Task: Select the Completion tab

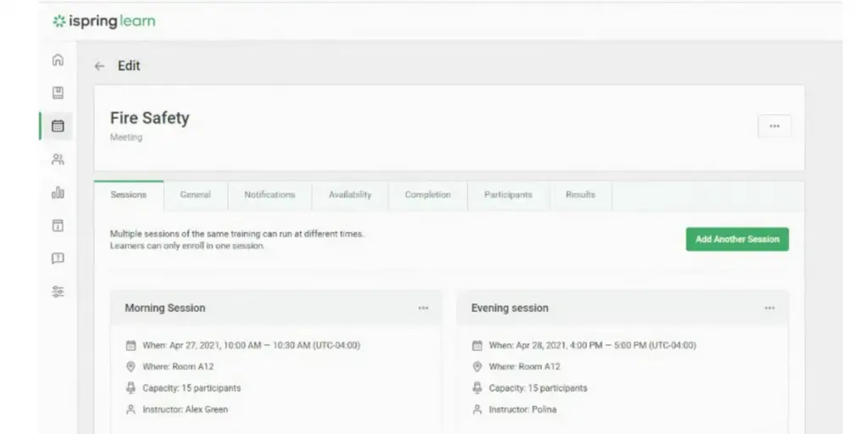Action: [x=427, y=195]
